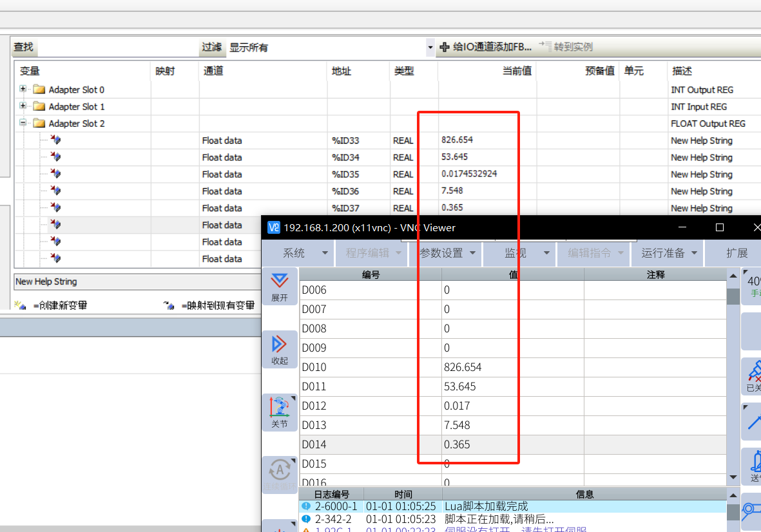Click the 收起 (collapse) icon button

pyautogui.click(x=280, y=349)
